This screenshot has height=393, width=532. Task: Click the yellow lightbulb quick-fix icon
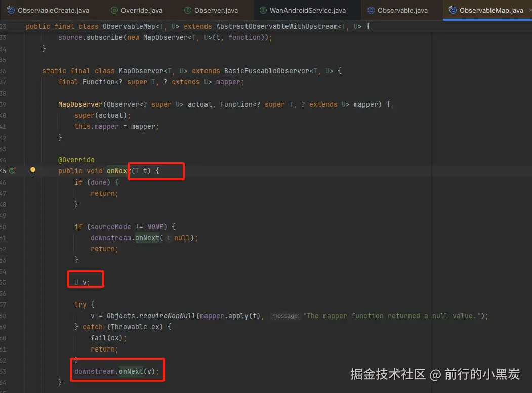(x=33, y=171)
